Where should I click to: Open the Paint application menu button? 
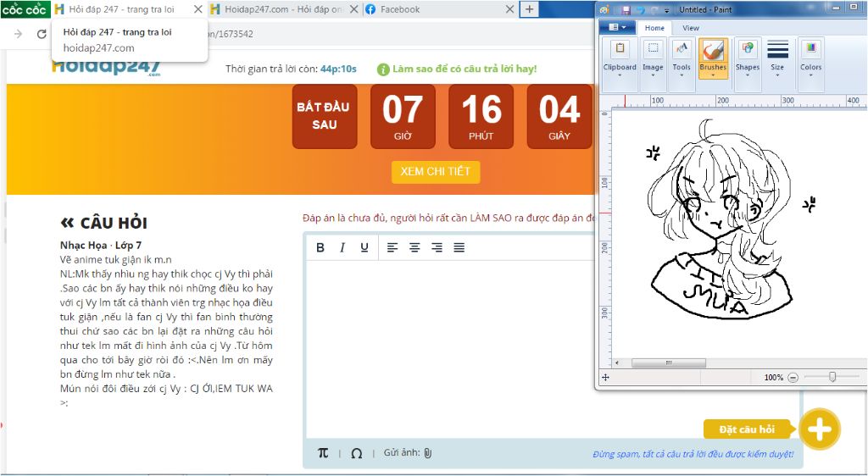click(x=617, y=27)
